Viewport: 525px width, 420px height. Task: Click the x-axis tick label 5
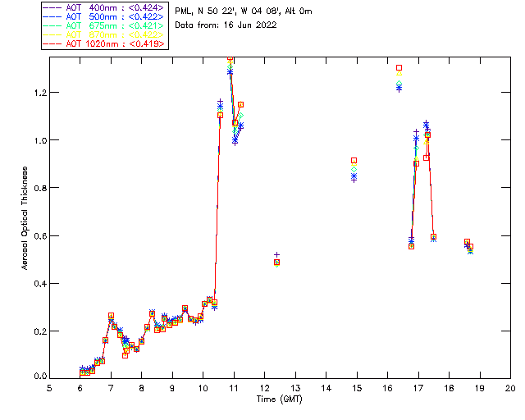pos(49,389)
